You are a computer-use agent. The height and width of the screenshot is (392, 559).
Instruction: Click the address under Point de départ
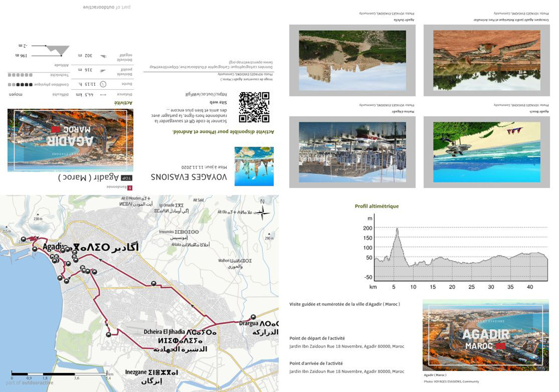coord(347,346)
